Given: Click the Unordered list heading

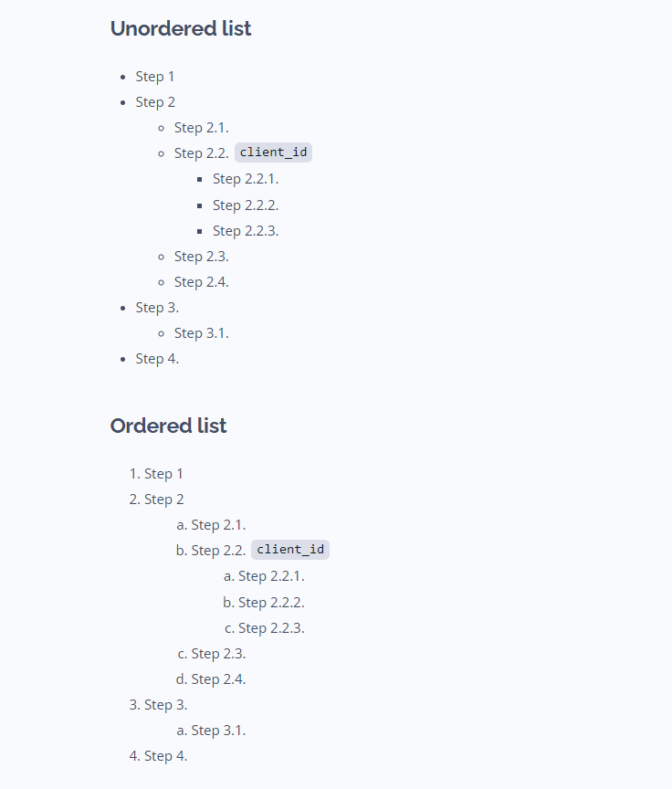Looking at the screenshot, I should tap(181, 28).
